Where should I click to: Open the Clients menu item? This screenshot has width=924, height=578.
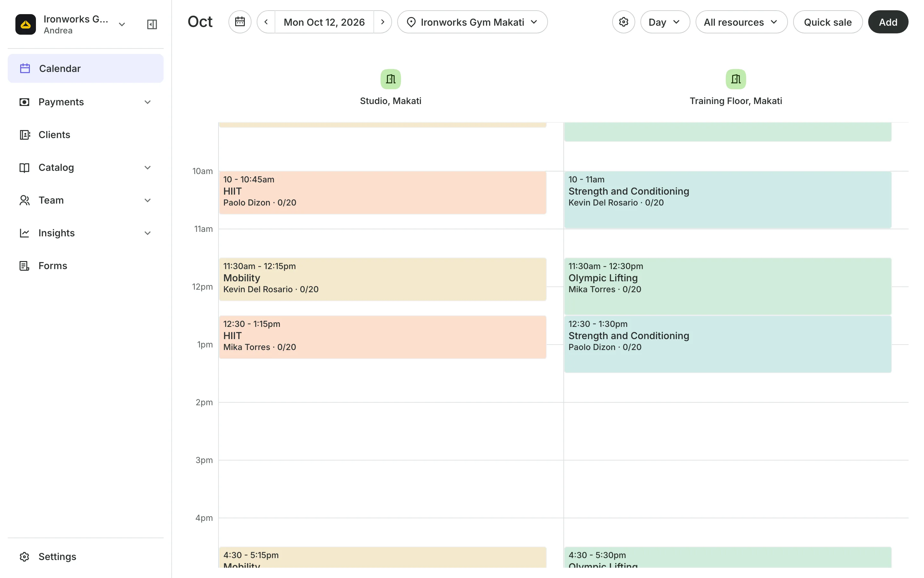point(86,135)
